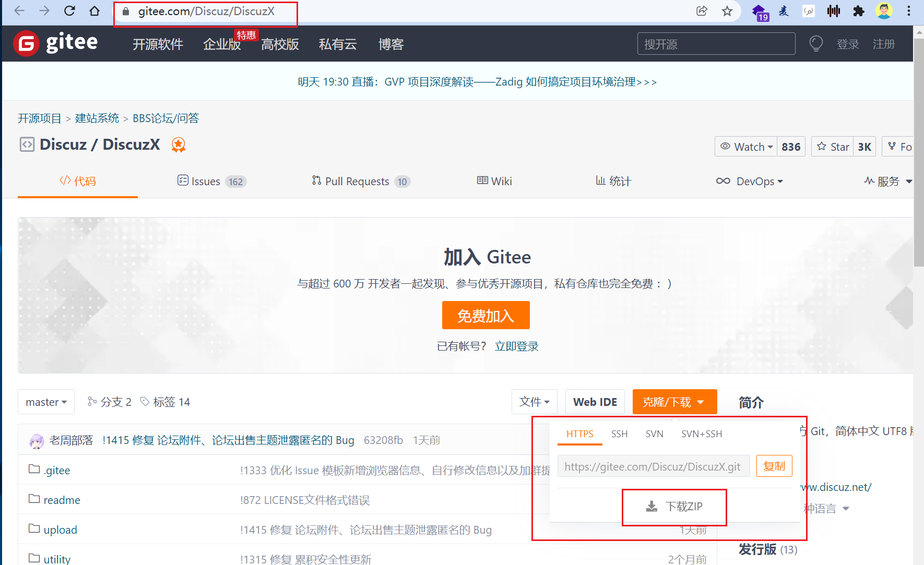924x565 pixels.
Task: Click the recommended-project medal badge icon
Action: click(x=179, y=145)
